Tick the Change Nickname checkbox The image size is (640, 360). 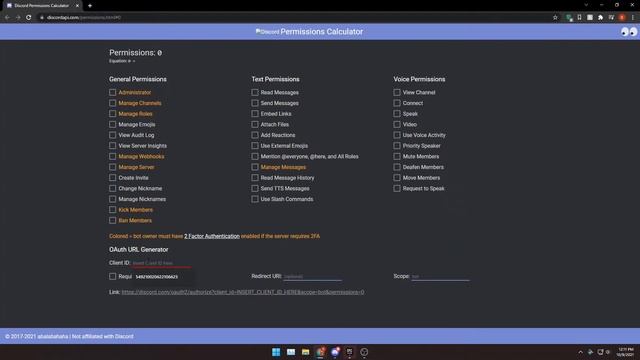coord(112,189)
